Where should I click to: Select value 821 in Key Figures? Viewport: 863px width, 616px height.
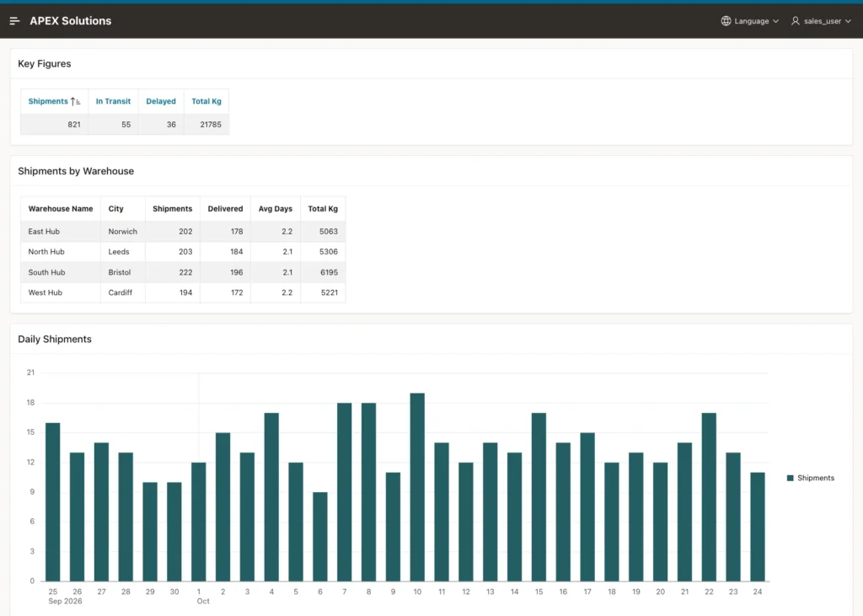(x=74, y=125)
